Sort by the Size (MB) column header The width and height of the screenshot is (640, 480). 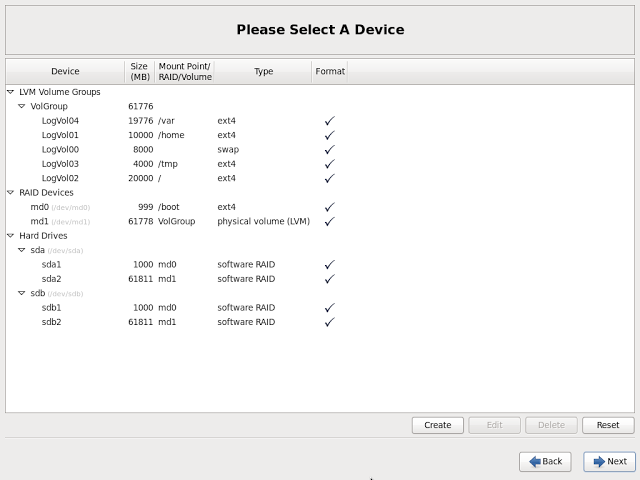[139, 71]
